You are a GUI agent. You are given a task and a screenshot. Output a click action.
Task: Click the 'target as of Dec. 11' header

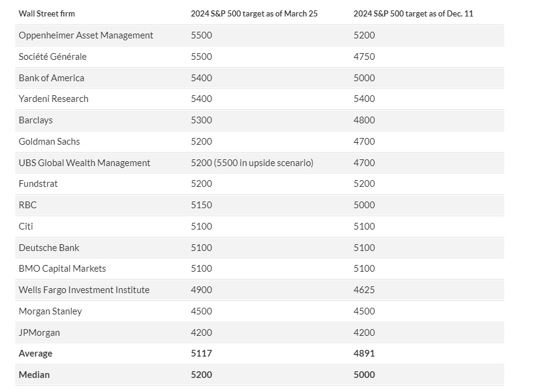(413, 13)
